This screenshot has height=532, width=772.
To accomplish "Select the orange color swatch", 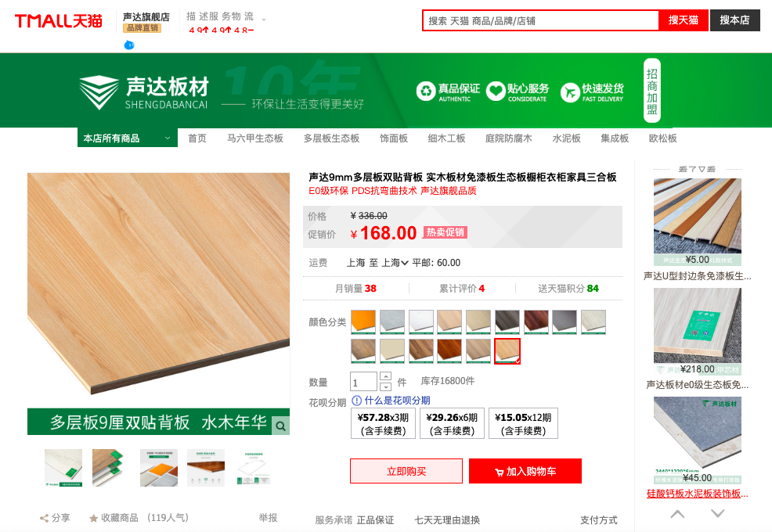I will click(363, 322).
